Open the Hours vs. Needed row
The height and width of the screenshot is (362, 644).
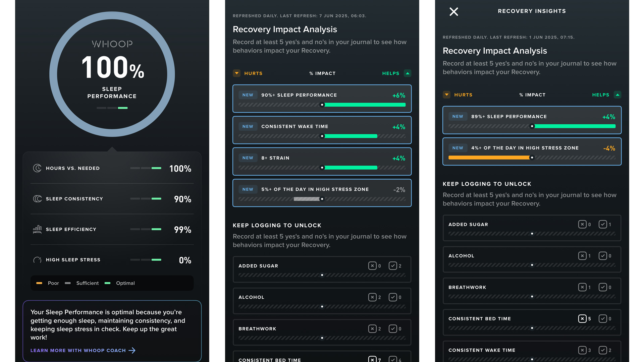[x=112, y=168]
